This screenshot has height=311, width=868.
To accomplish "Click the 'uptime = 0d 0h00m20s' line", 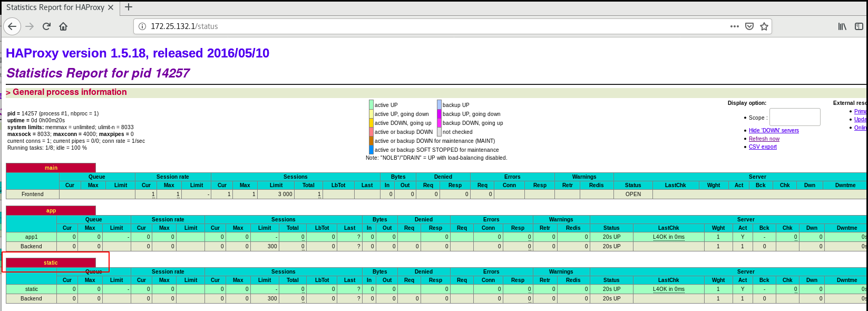I will (36, 120).
